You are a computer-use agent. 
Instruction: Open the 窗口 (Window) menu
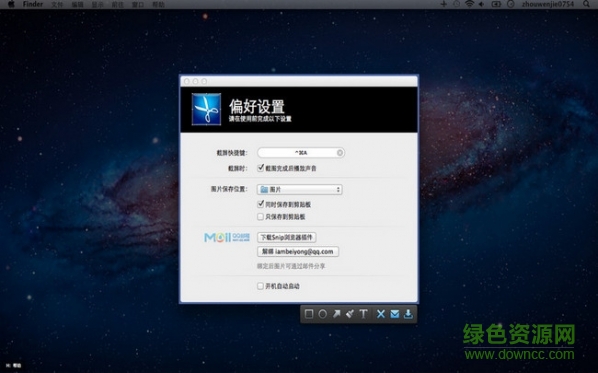point(138,5)
